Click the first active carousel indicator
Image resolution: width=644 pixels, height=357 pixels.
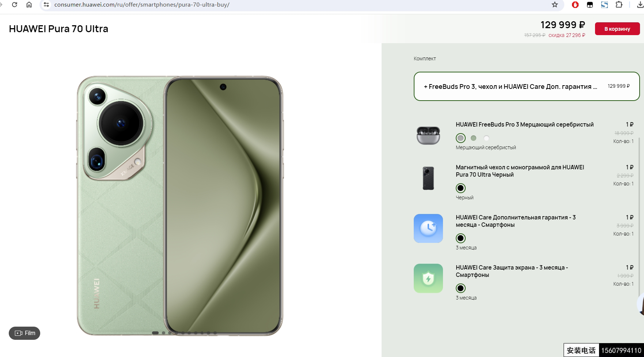(x=155, y=333)
